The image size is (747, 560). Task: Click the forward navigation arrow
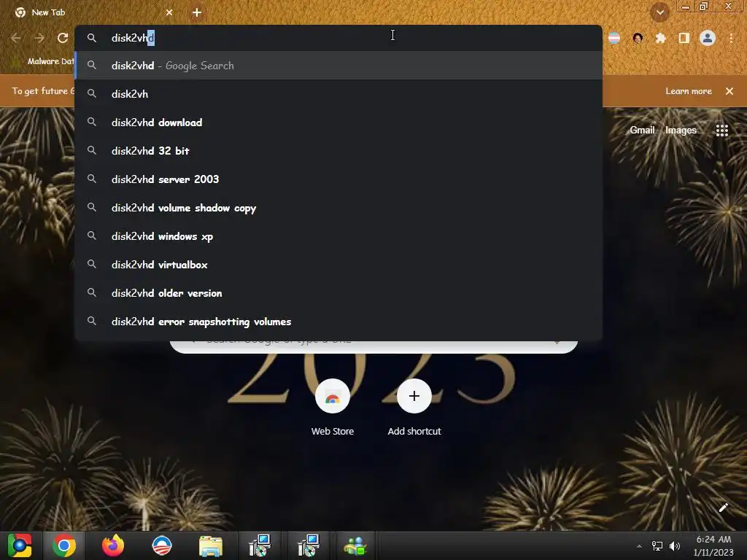(39, 38)
